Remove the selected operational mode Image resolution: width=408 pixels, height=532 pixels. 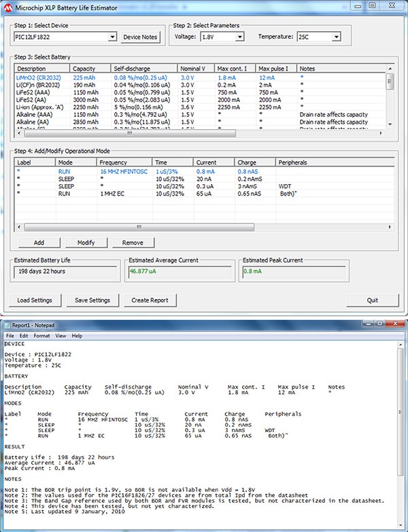pos(133,243)
